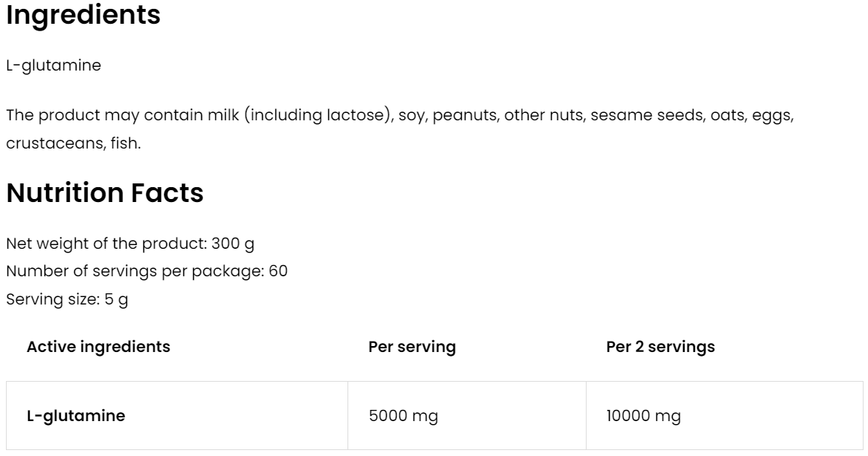Click the 'Active ingredients' column header

point(98,347)
